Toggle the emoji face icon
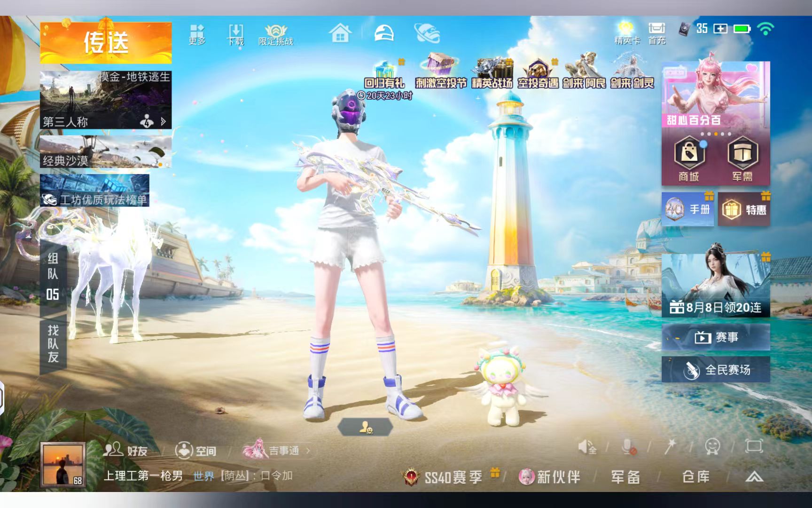 712,446
